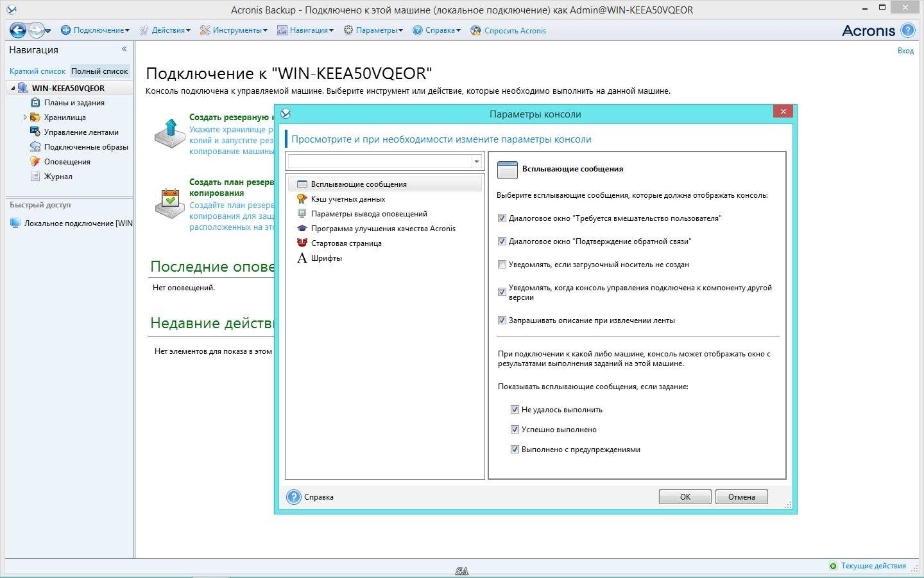Screen dimensions: 924x578
Task: Enable notification if bootable media not created
Action: click(502, 265)
